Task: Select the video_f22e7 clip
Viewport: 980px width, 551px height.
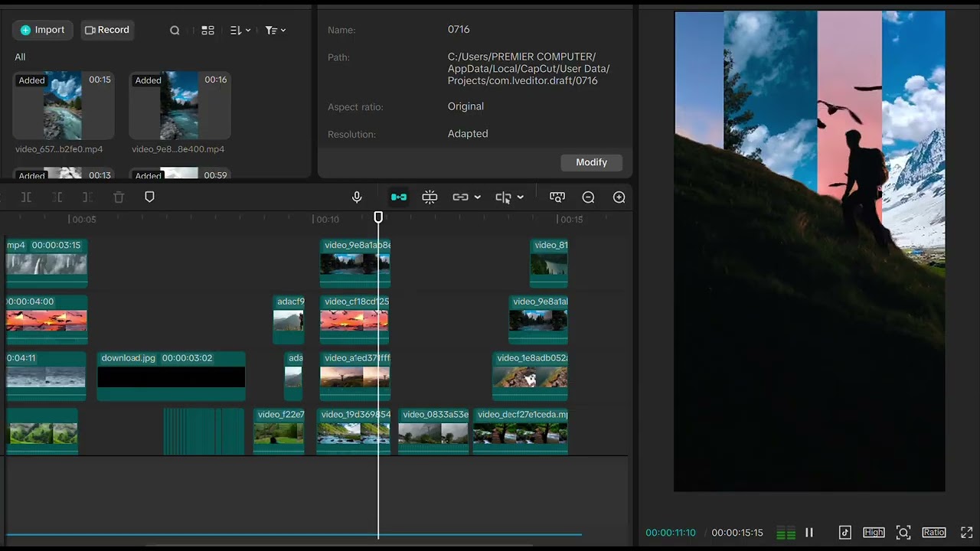Action: click(279, 432)
